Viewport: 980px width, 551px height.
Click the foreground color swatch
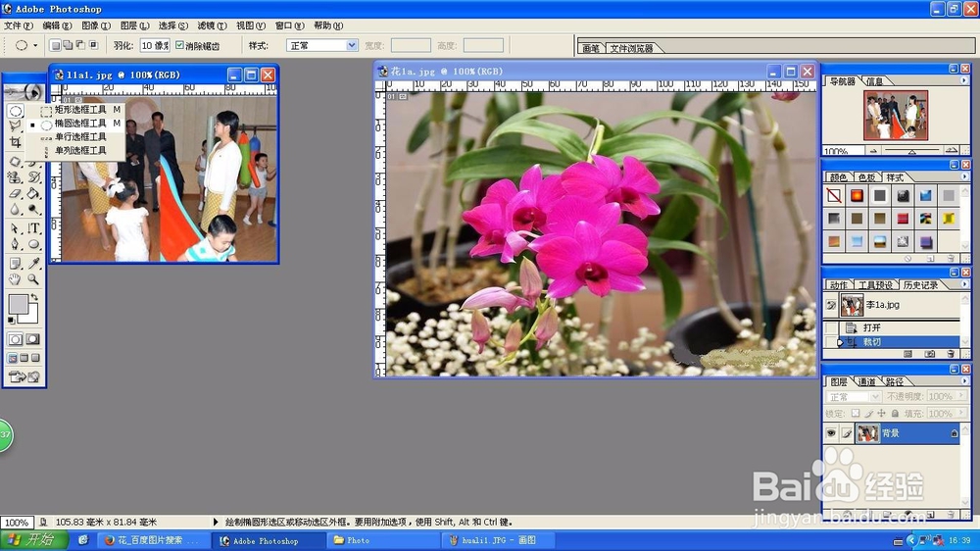17,305
